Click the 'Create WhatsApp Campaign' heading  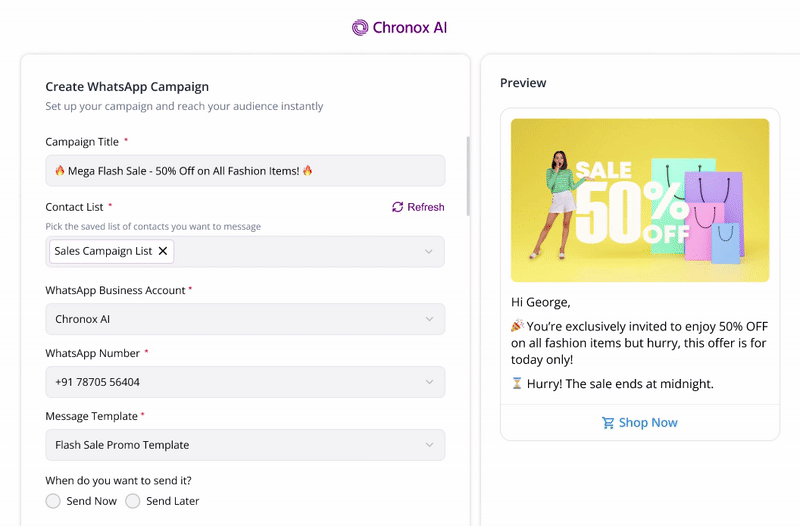click(127, 87)
